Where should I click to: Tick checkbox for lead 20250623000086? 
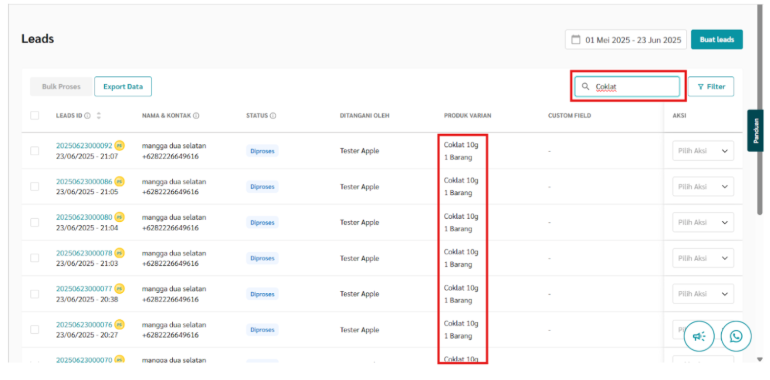pos(34,187)
